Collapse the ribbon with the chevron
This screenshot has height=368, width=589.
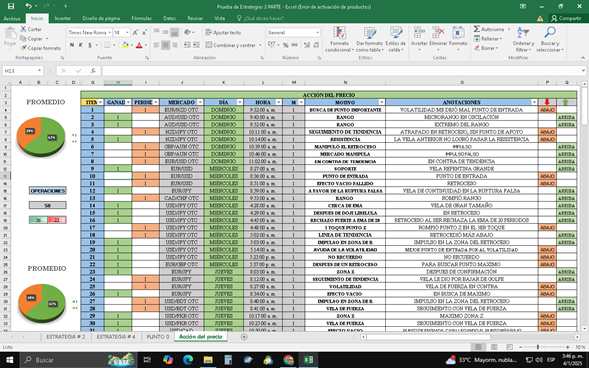point(583,58)
